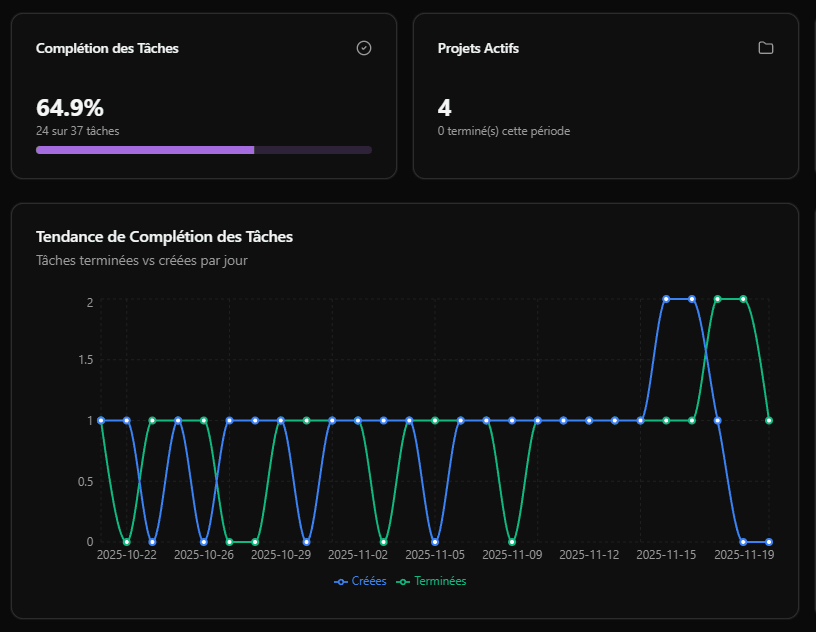Select the 2025-11-05 x-axis date label
This screenshot has height=632, width=816.
click(x=435, y=554)
